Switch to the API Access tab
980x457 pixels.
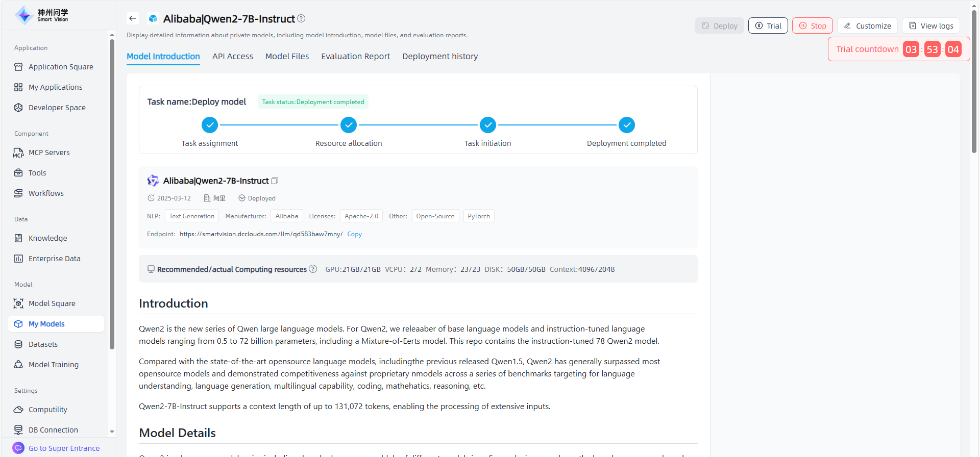(232, 56)
